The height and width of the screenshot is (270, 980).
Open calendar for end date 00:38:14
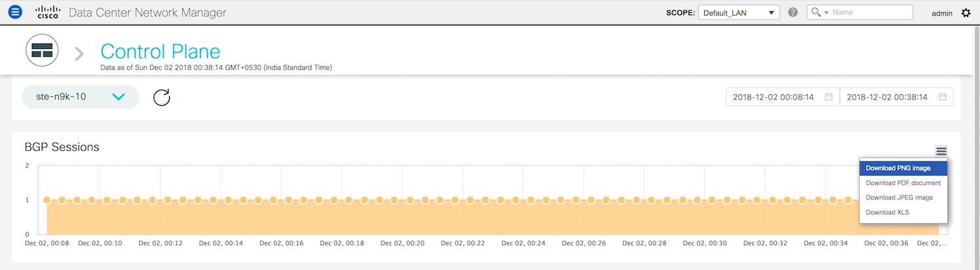pyautogui.click(x=942, y=97)
